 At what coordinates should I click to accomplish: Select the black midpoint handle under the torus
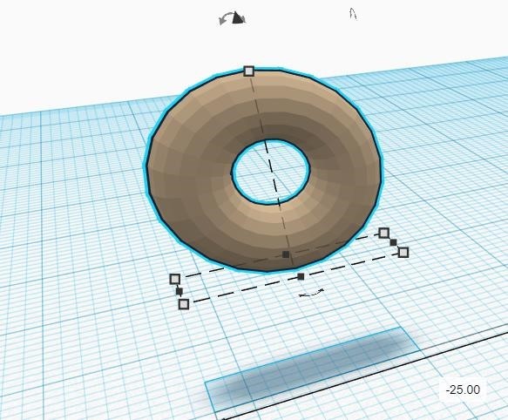tap(286, 254)
